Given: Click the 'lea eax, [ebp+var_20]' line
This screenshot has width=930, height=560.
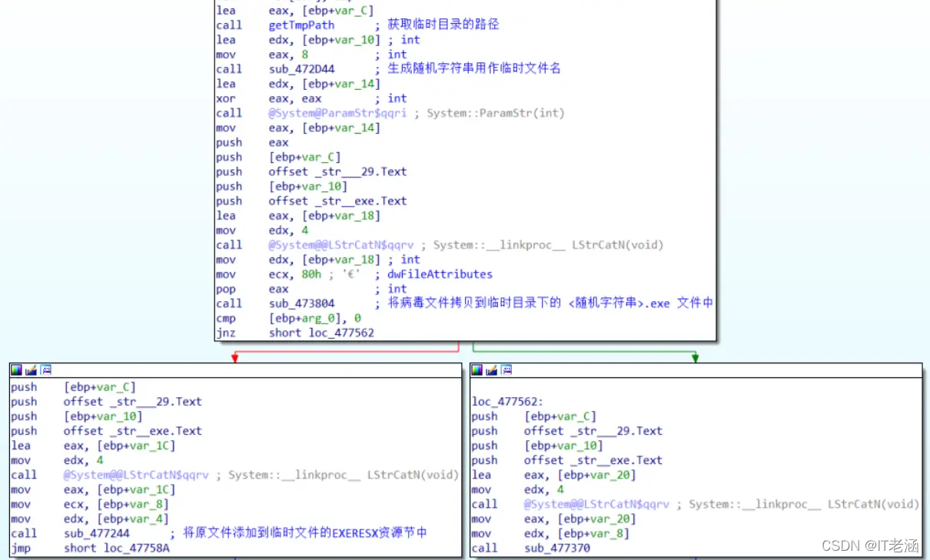Looking at the screenshot, I should 554,475.
